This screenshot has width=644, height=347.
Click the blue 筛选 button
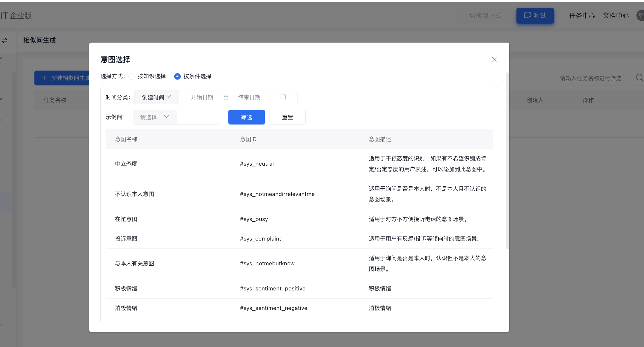click(246, 117)
